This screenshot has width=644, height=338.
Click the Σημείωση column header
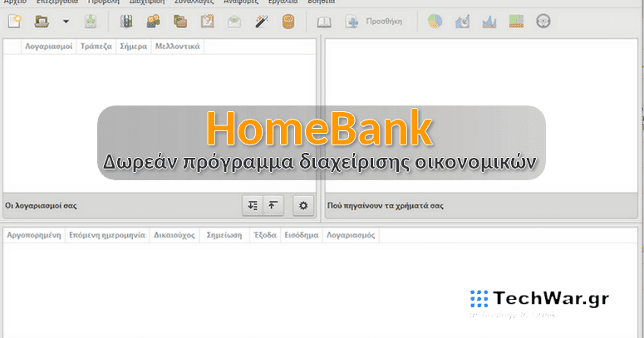[224, 235]
